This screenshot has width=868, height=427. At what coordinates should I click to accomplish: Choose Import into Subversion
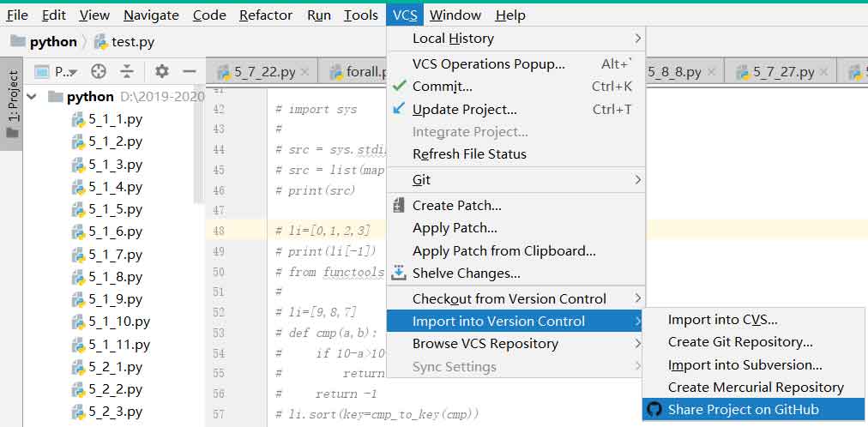pyautogui.click(x=753, y=365)
